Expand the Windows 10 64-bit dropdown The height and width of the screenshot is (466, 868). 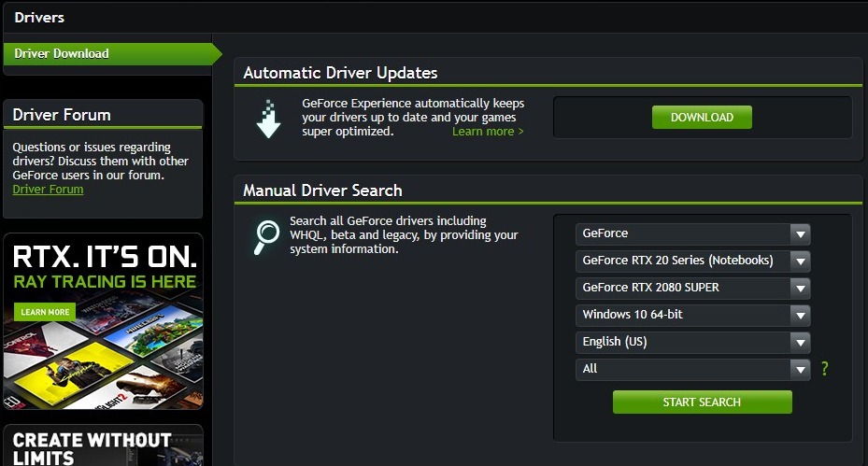point(692,315)
